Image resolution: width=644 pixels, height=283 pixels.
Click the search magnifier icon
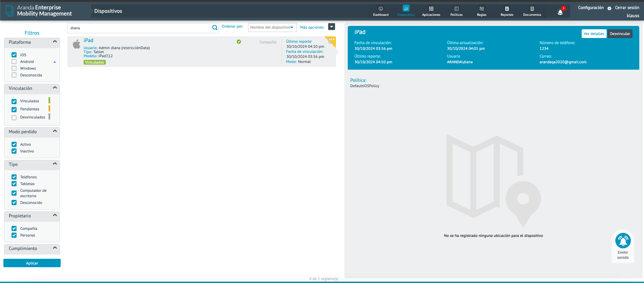(215, 28)
